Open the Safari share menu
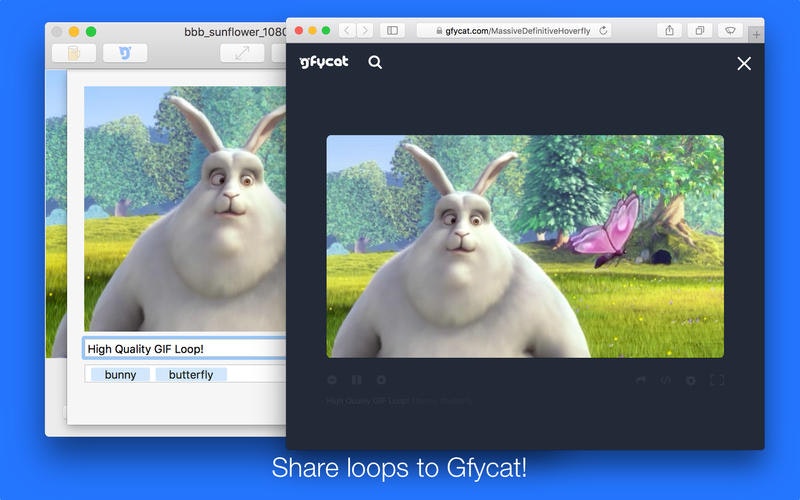The width and height of the screenshot is (800, 500). pos(669,31)
